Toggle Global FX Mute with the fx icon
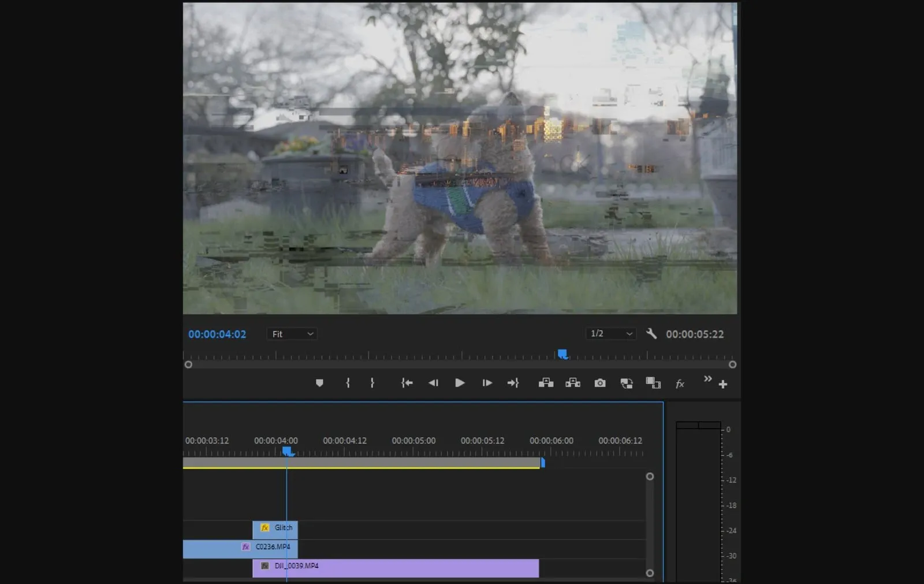This screenshot has height=584, width=924. pyautogui.click(x=679, y=384)
